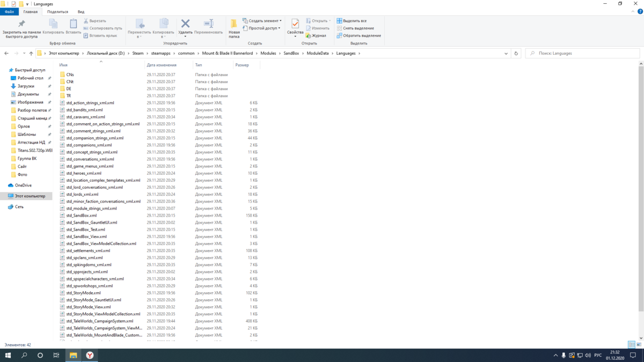Switch to the Поделиться ribbon tab
The height and width of the screenshot is (362, 644).
pyautogui.click(x=57, y=11)
